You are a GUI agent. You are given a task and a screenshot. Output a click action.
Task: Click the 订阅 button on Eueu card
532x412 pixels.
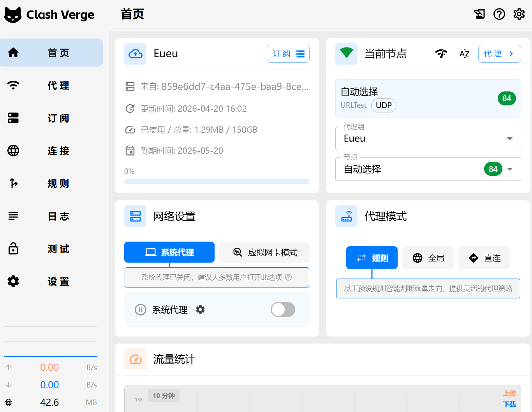pyautogui.click(x=288, y=54)
